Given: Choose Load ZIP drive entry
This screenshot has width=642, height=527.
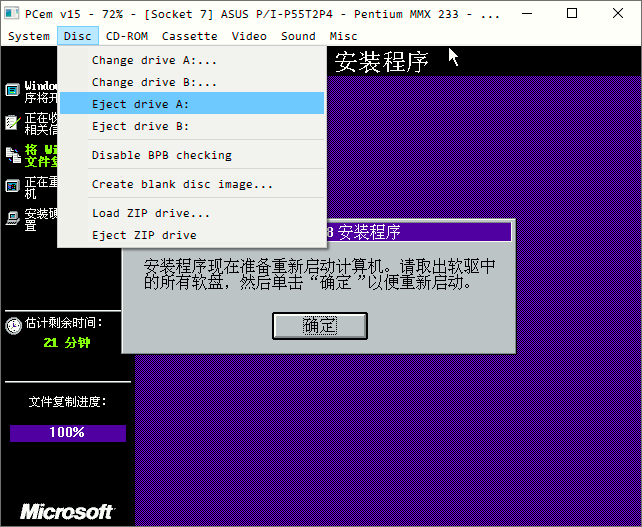Looking at the screenshot, I should coord(192,213).
